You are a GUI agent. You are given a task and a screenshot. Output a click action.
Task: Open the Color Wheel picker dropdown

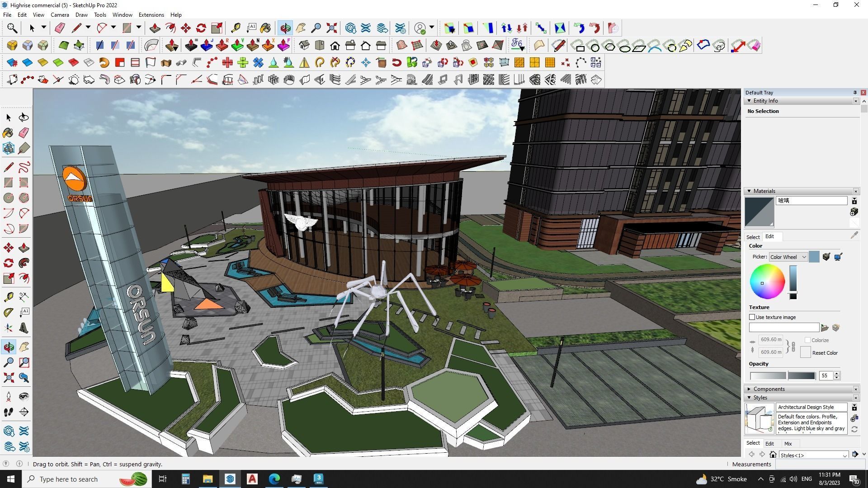(788, 257)
